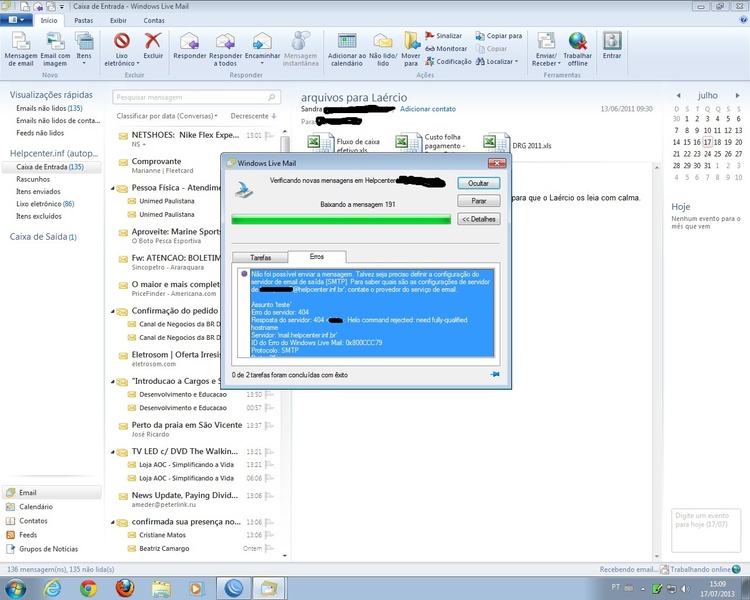Click the Digite um evento field

point(706,530)
